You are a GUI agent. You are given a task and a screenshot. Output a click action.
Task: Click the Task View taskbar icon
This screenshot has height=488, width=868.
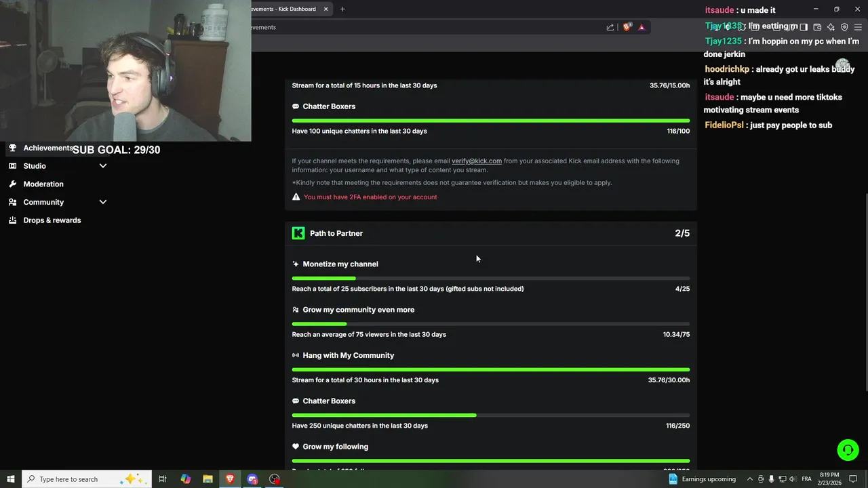(x=163, y=479)
